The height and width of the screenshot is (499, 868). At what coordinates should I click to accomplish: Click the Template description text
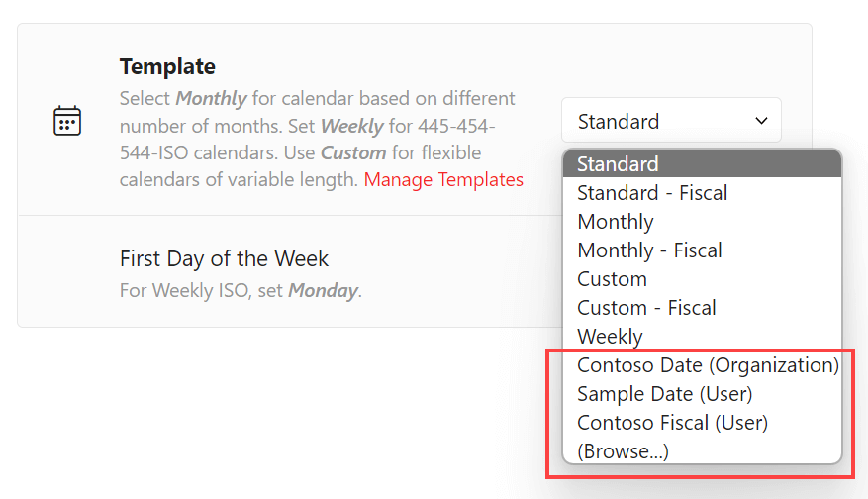[321, 139]
